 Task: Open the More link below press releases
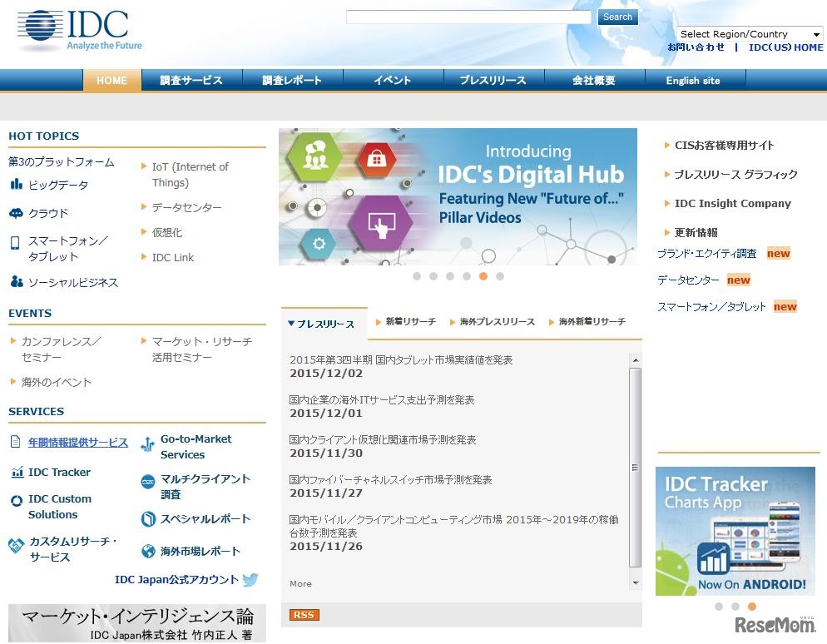click(x=300, y=583)
